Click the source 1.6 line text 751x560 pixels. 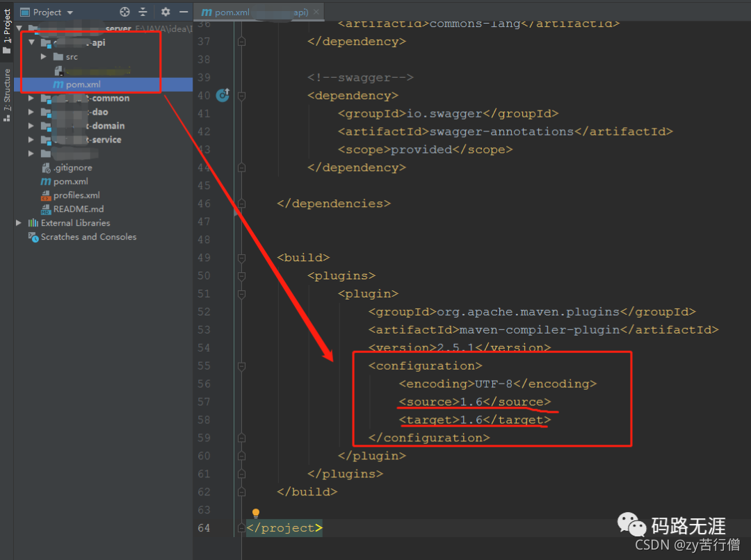(475, 402)
